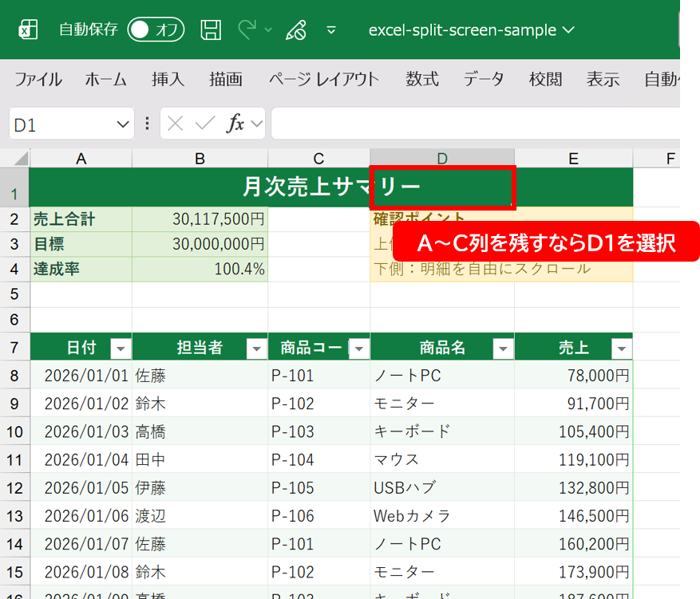Select the P-106 product code cell
The width and height of the screenshot is (700, 599).
318,516
